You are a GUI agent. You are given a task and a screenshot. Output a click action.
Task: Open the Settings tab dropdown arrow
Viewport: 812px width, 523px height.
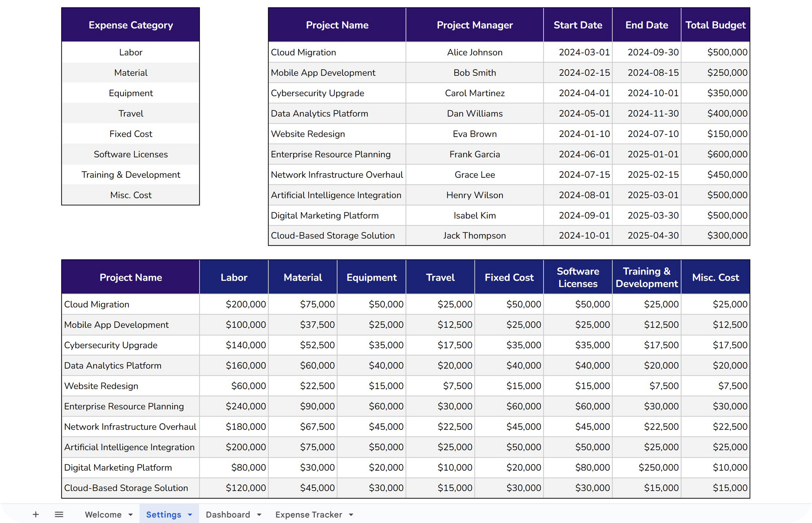190,515
